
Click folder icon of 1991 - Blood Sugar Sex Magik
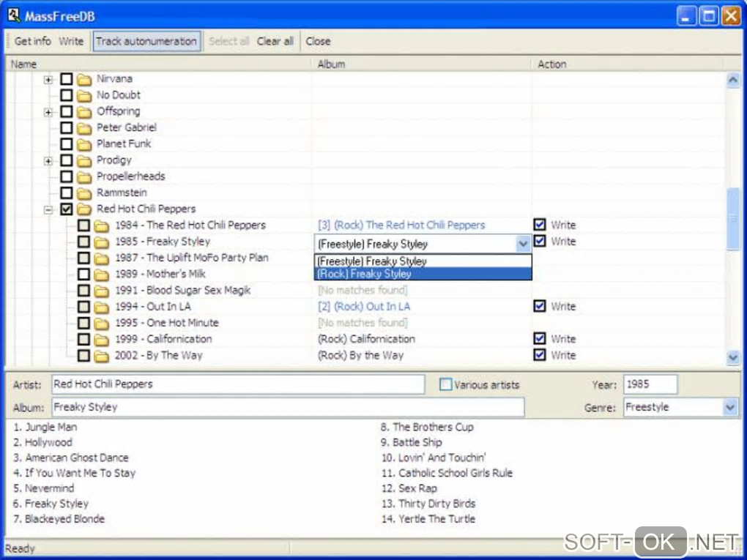(x=101, y=291)
